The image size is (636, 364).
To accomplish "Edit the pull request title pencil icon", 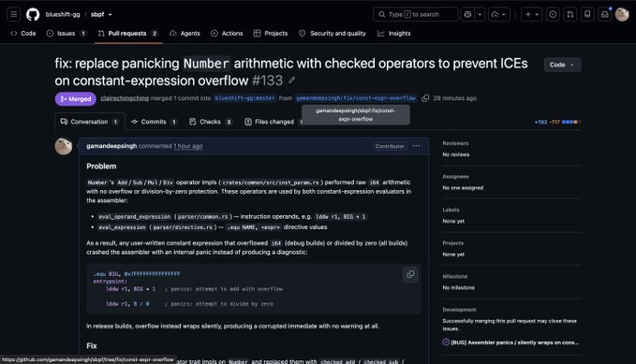I will pyautogui.click(x=291, y=80).
